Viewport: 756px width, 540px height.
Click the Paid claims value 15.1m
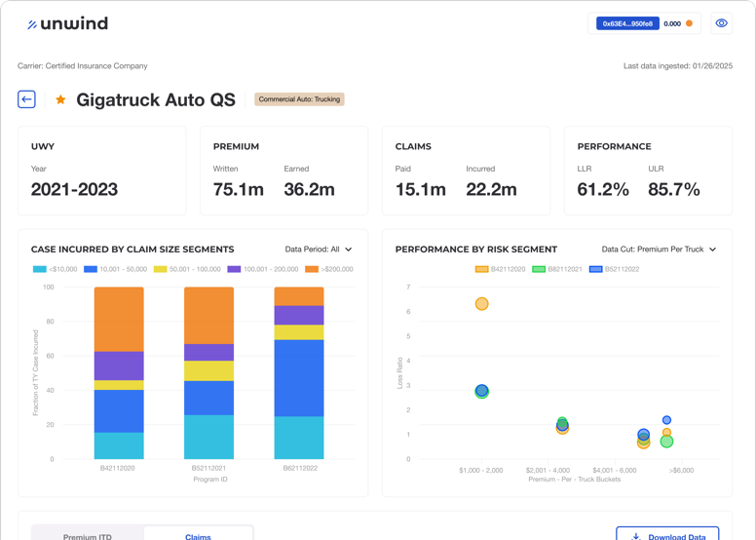421,190
